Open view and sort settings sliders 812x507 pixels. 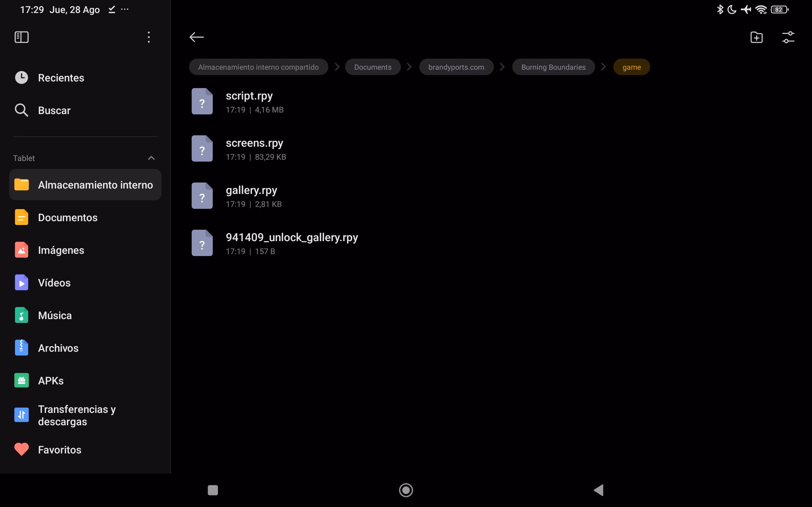tap(788, 37)
